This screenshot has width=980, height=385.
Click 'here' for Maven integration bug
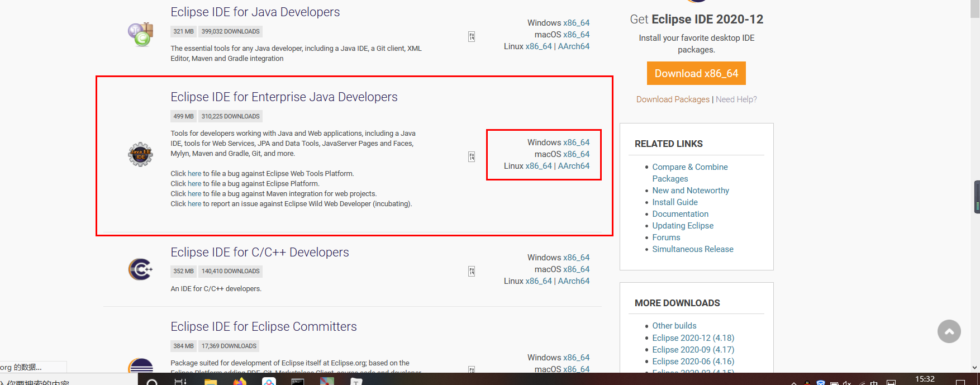click(x=194, y=194)
